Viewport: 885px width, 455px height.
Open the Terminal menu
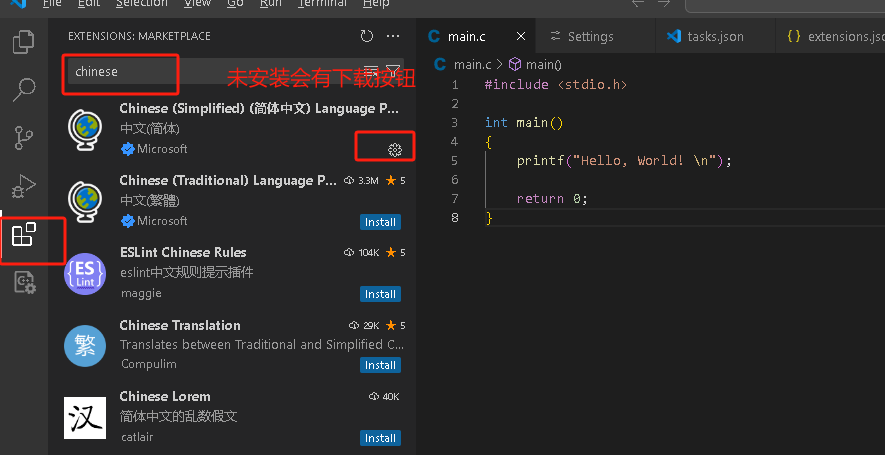[x=322, y=3]
